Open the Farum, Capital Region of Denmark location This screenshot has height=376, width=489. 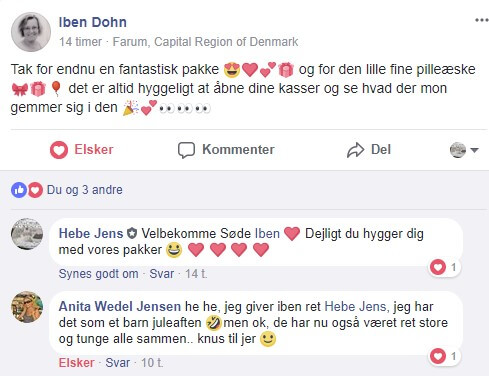205,42
